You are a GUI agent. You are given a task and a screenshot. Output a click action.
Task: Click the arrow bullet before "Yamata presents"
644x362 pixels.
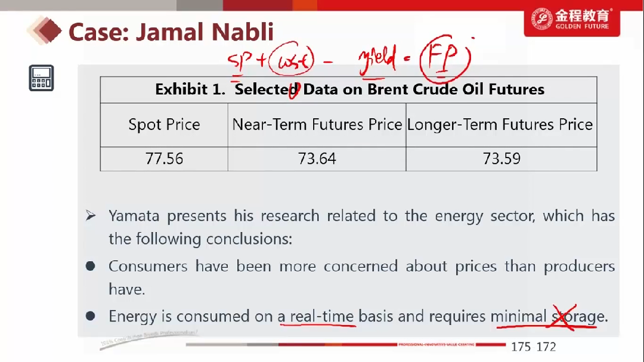(x=91, y=216)
